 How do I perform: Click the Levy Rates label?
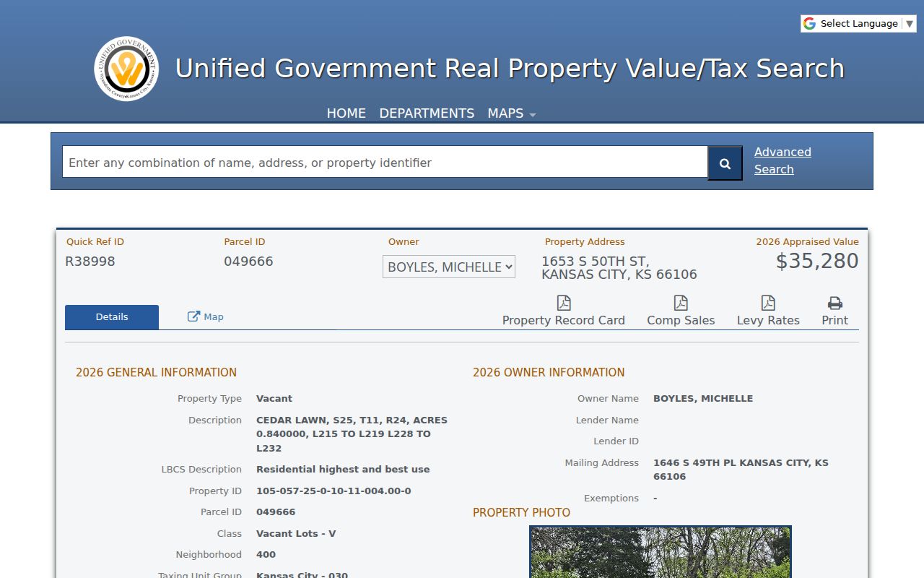click(768, 320)
